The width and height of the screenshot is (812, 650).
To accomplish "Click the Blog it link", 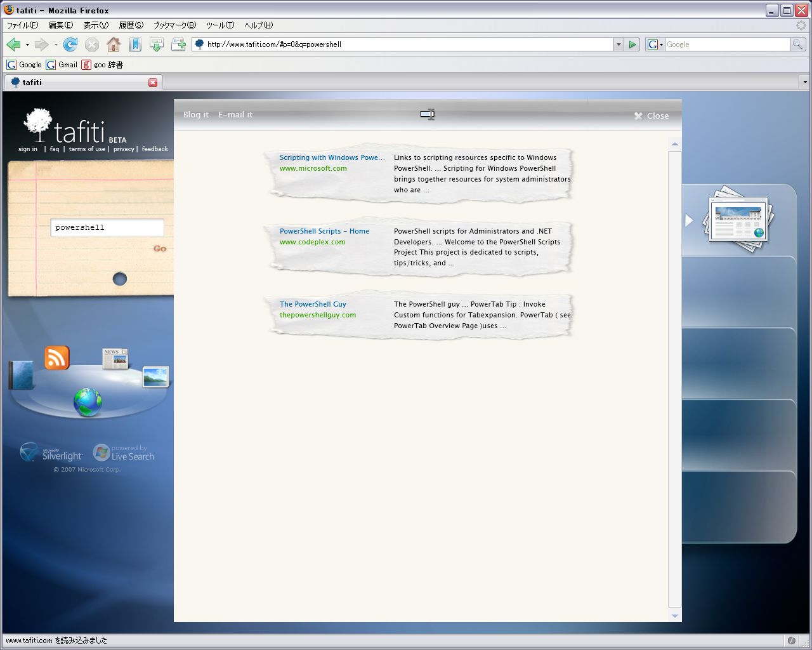I will tap(196, 115).
